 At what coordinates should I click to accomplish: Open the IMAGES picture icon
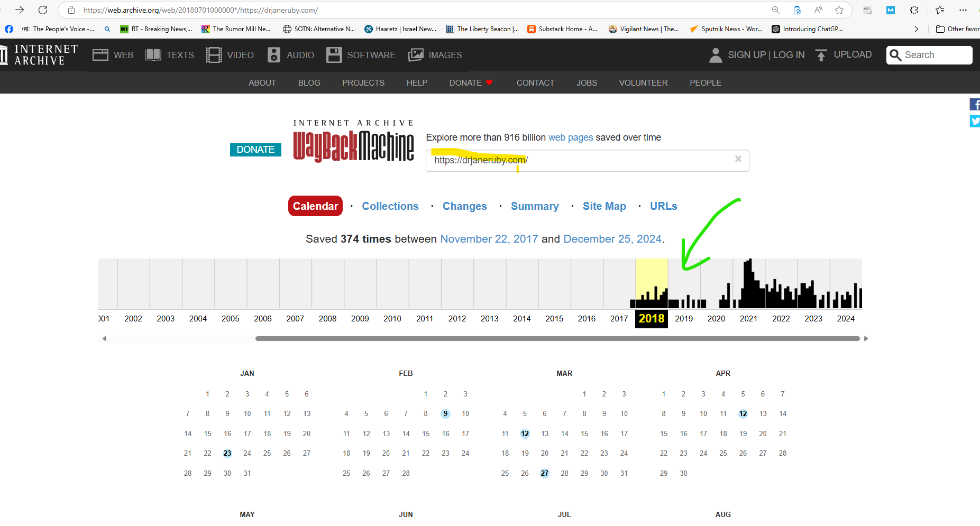click(416, 55)
